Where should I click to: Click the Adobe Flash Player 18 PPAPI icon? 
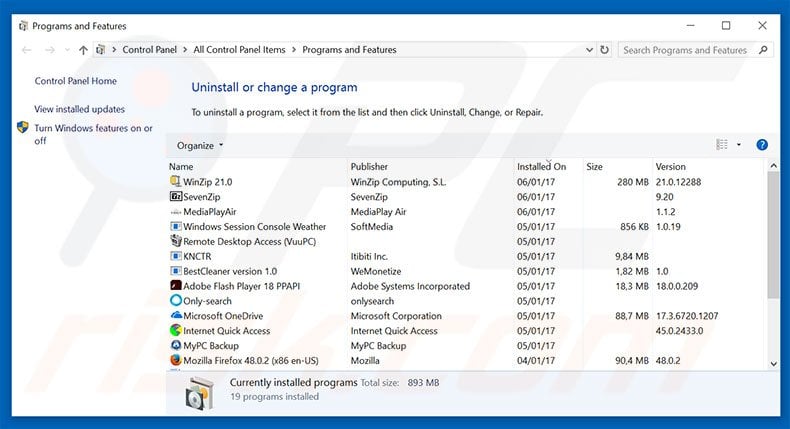click(x=175, y=285)
